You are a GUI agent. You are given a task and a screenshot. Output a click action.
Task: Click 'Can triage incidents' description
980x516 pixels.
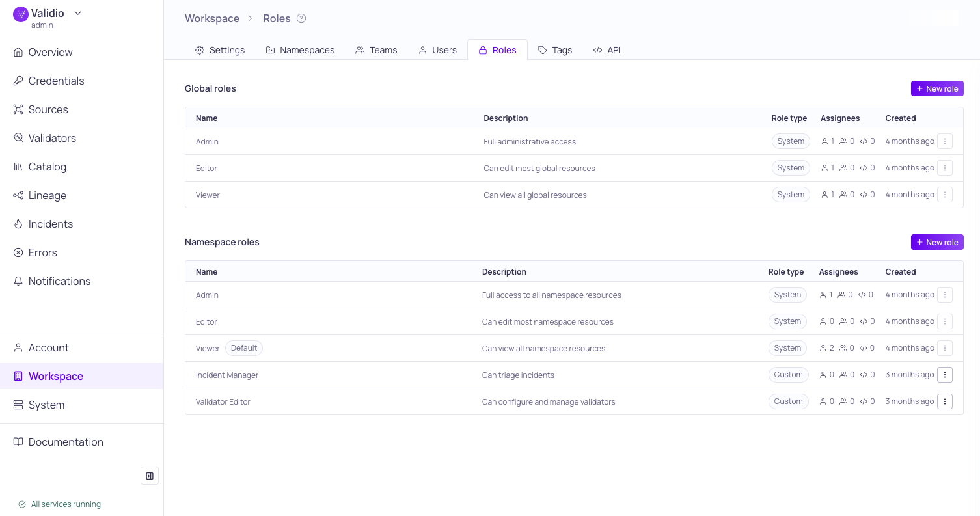pos(518,375)
